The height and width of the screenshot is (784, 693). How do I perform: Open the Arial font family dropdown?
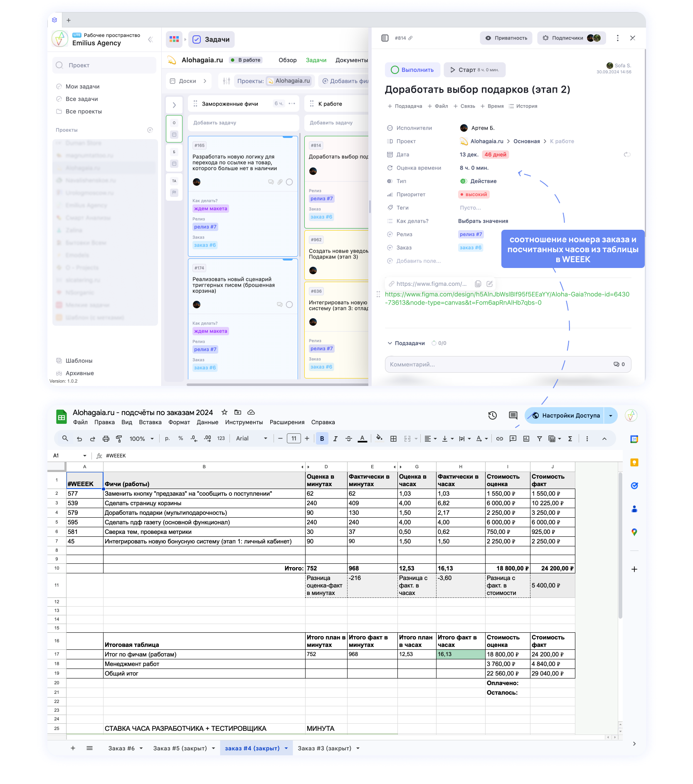(252, 439)
